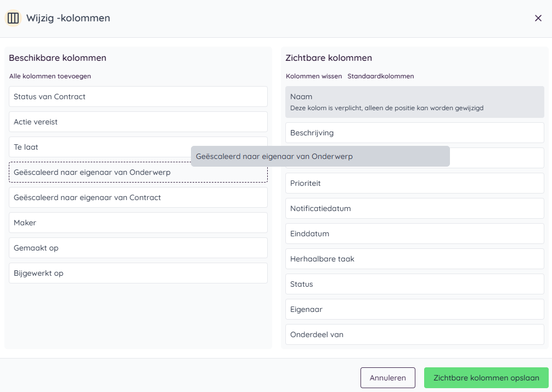Select 'Status van Contract' available column

point(138,96)
